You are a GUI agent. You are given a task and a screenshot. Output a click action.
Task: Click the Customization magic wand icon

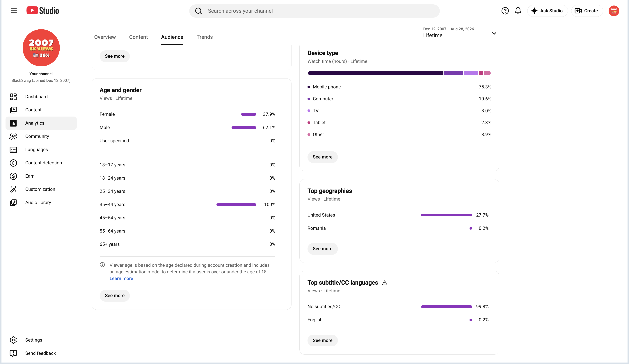(x=13, y=189)
